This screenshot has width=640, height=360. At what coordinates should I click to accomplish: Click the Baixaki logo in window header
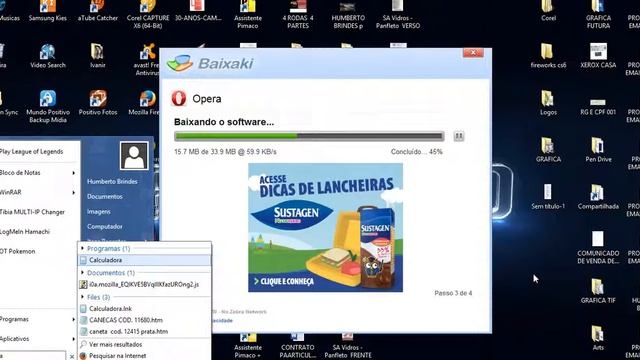click(x=211, y=63)
